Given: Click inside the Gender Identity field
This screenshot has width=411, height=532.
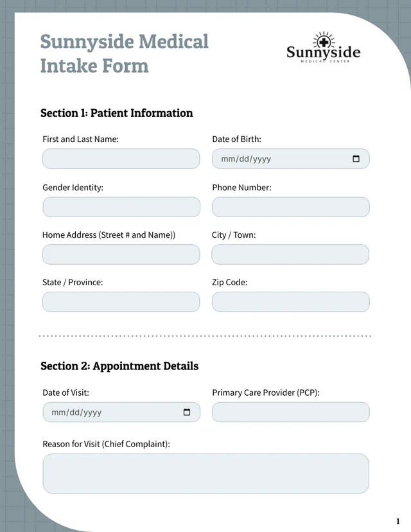Looking at the screenshot, I should click(121, 207).
